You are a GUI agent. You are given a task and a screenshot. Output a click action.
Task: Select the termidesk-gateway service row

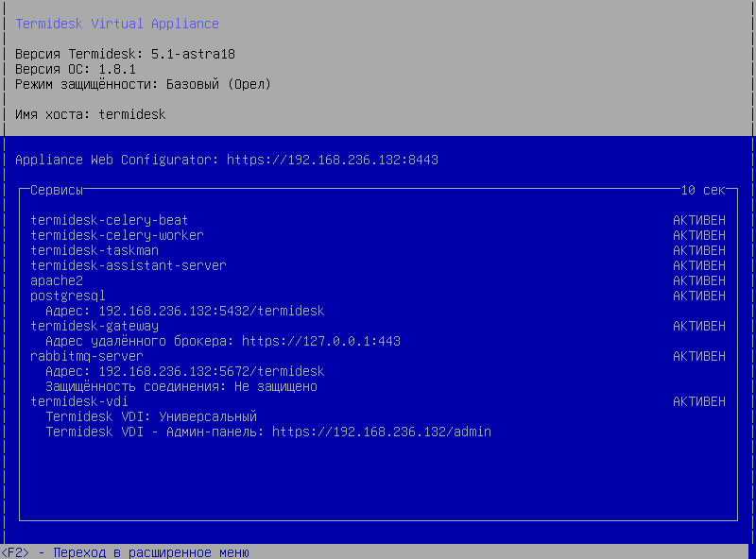click(x=378, y=327)
